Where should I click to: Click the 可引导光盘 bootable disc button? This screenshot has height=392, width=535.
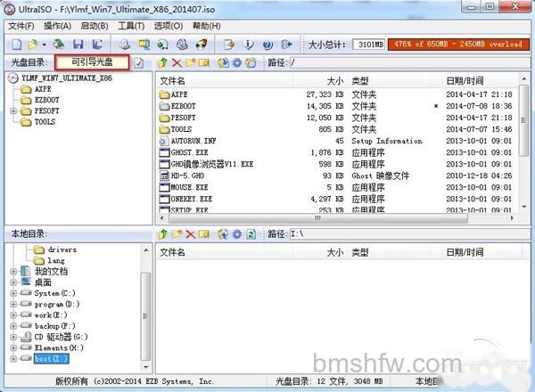(92, 62)
